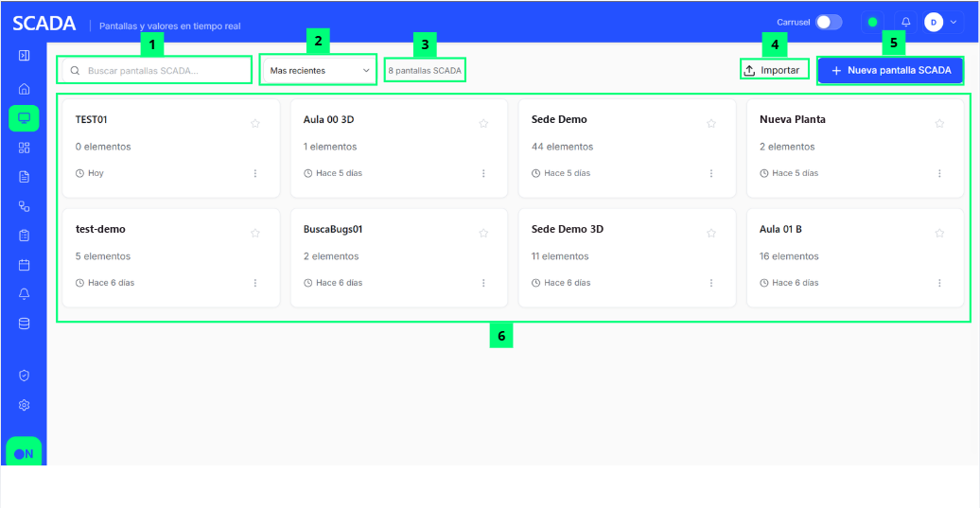Open the Aula 00 3D screen title

329,119
